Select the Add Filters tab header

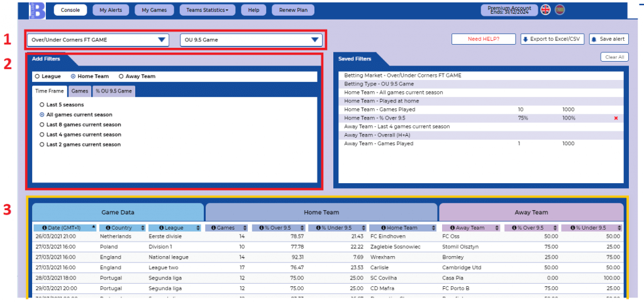47,59
